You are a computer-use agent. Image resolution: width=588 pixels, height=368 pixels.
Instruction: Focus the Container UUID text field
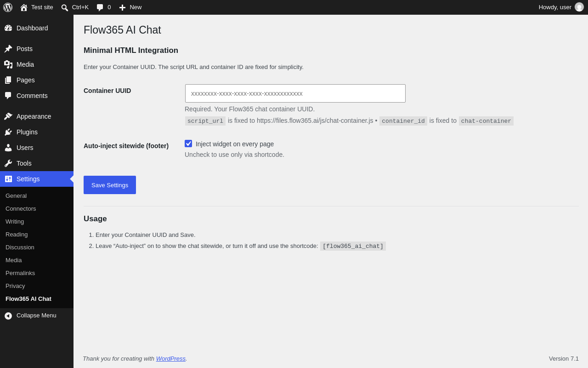click(295, 93)
